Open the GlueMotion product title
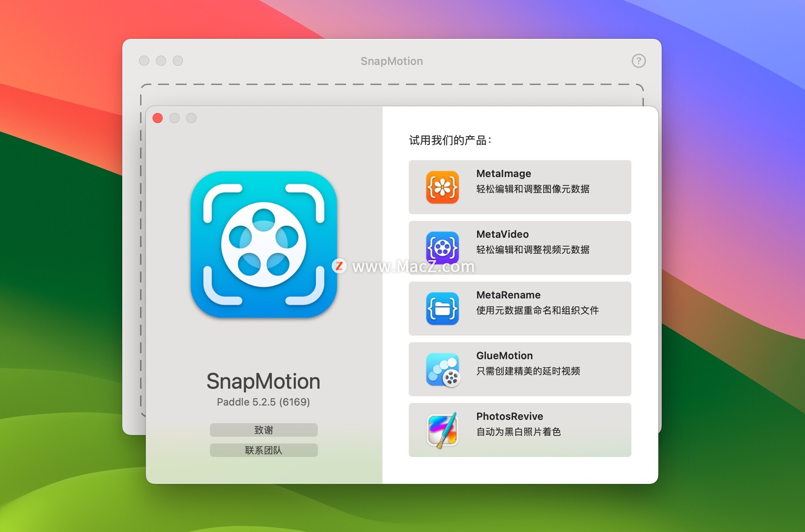This screenshot has width=805, height=532. tap(504, 356)
